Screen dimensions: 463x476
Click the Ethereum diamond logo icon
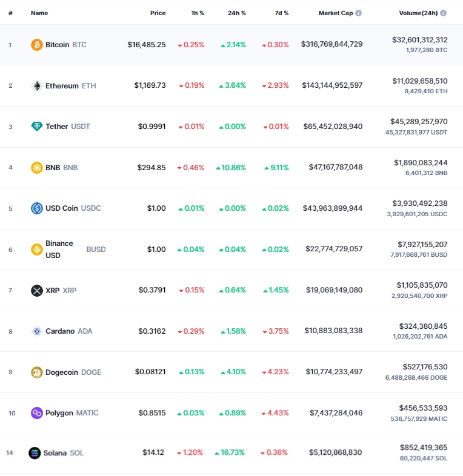[x=37, y=86]
